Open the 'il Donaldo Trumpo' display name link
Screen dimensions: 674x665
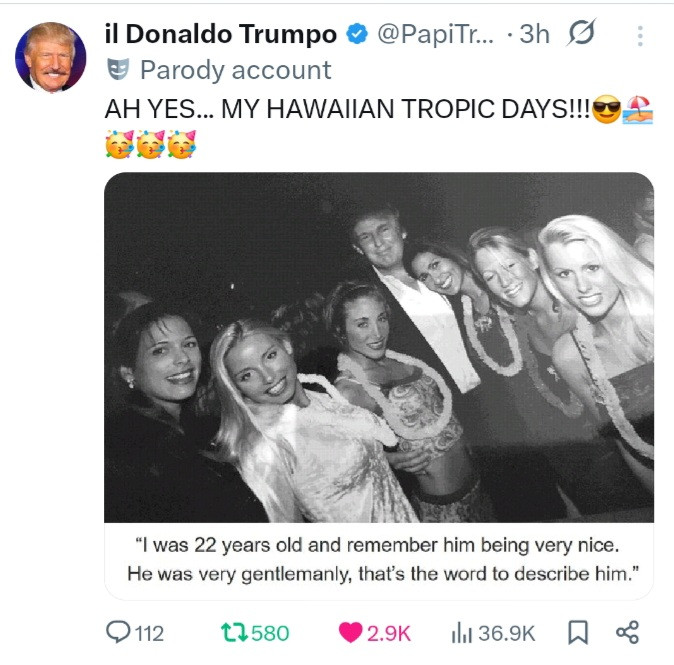click(220, 35)
